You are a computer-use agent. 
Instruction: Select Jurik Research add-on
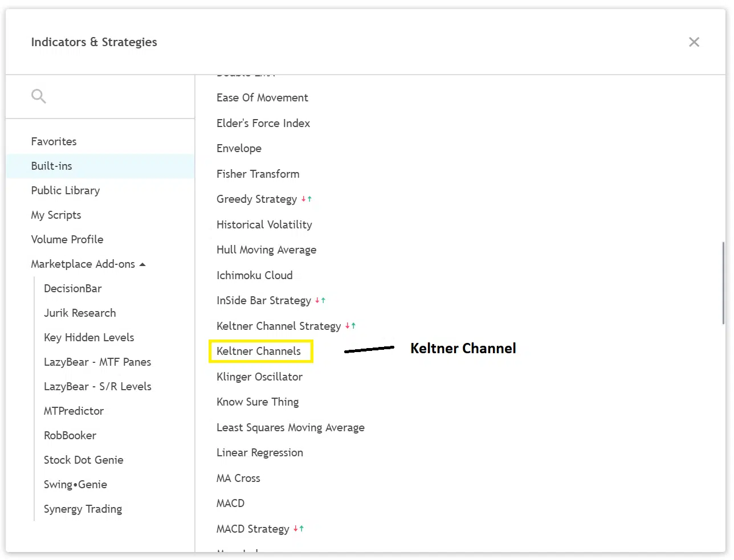[80, 313]
